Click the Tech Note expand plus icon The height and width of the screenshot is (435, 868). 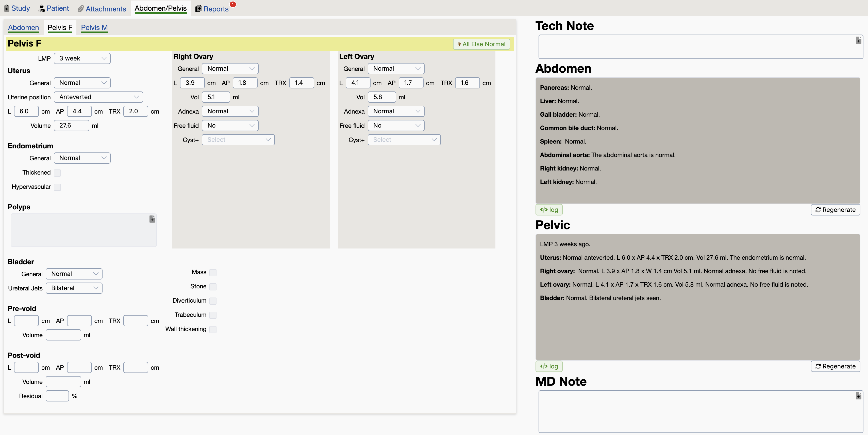[858, 40]
